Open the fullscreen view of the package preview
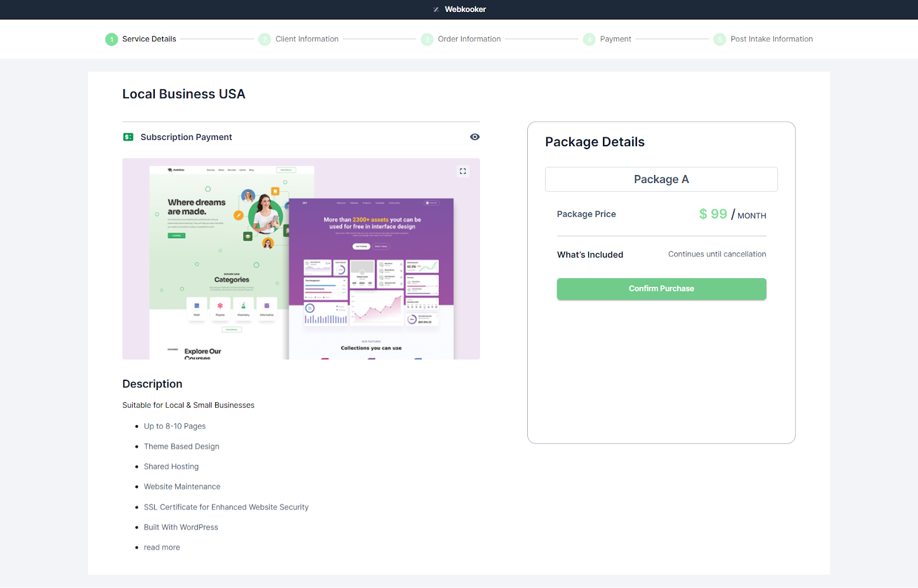 click(463, 171)
